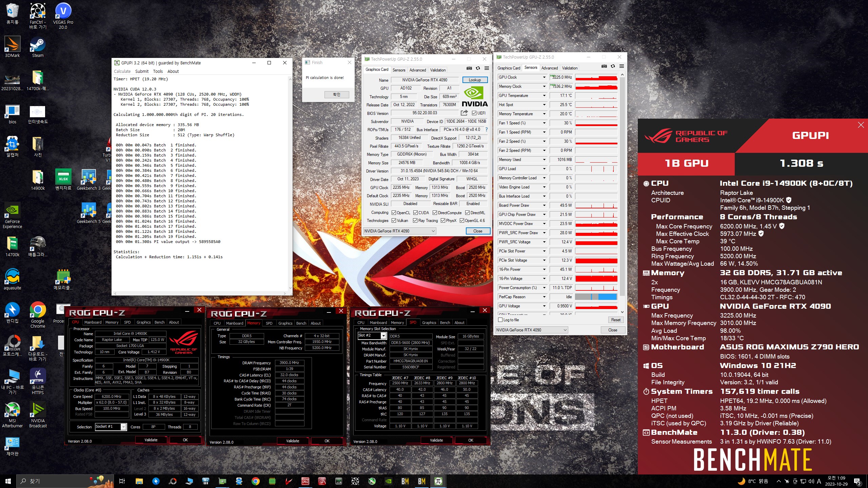
Task: Open Socket #1 selection dropdown in CPU-Z
Action: point(124,427)
